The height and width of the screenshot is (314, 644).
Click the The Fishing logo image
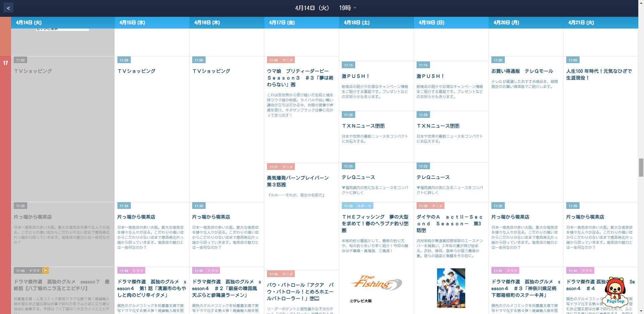click(376, 283)
